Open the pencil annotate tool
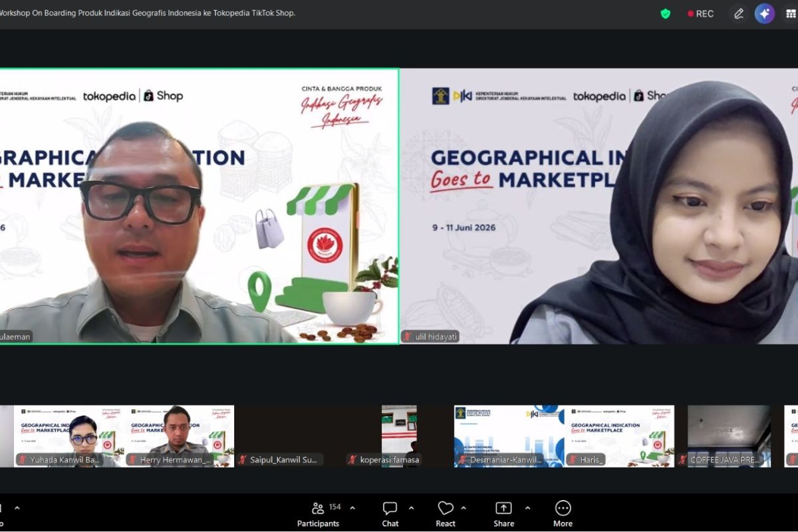This screenshot has height=532, width=798. [739, 13]
